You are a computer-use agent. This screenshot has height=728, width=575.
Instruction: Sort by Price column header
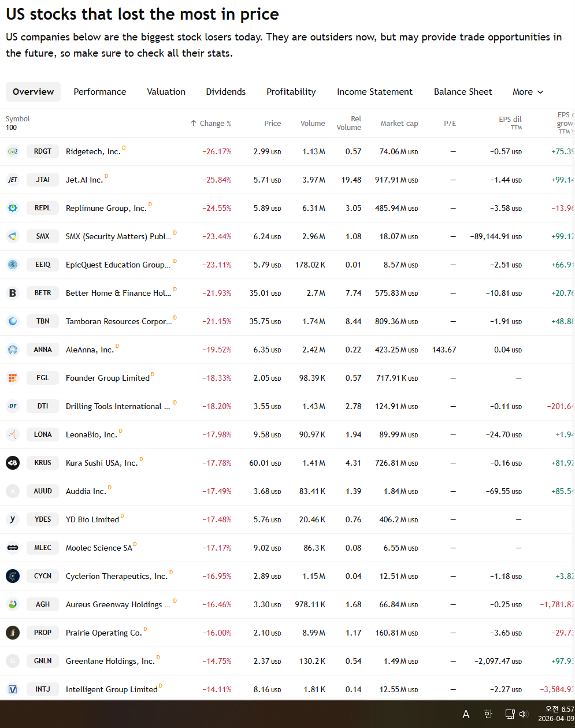click(273, 123)
